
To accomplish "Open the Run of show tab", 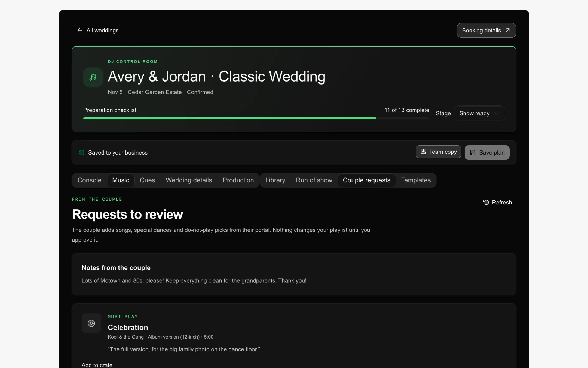I will click(314, 180).
